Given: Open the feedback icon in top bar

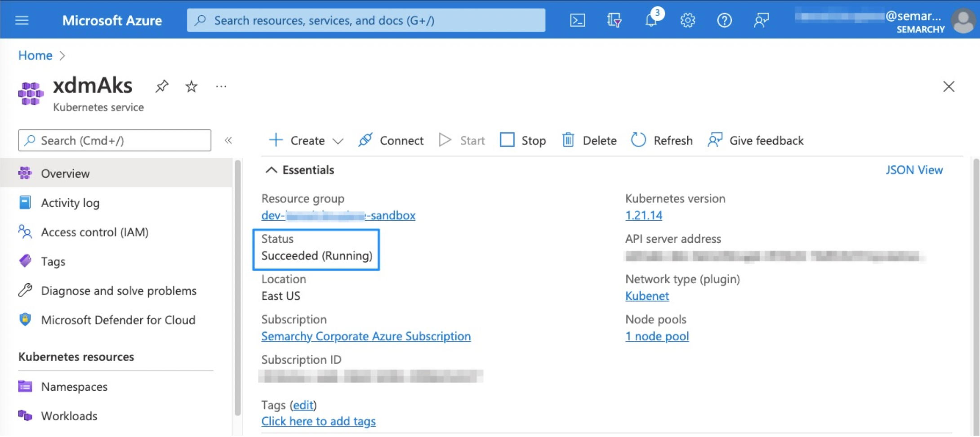Looking at the screenshot, I should [x=761, y=20].
